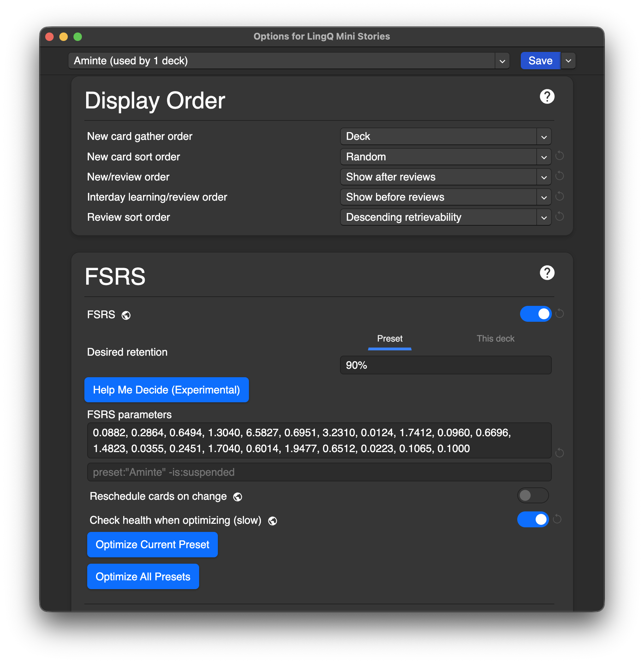The image size is (644, 664).
Task: Open New card sort order dropdown
Action: tap(446, 157)
